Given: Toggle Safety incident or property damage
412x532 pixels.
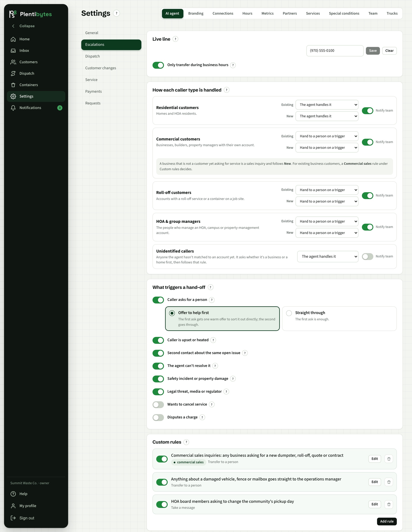Looking at the screenshot, I should click(158, 379).
